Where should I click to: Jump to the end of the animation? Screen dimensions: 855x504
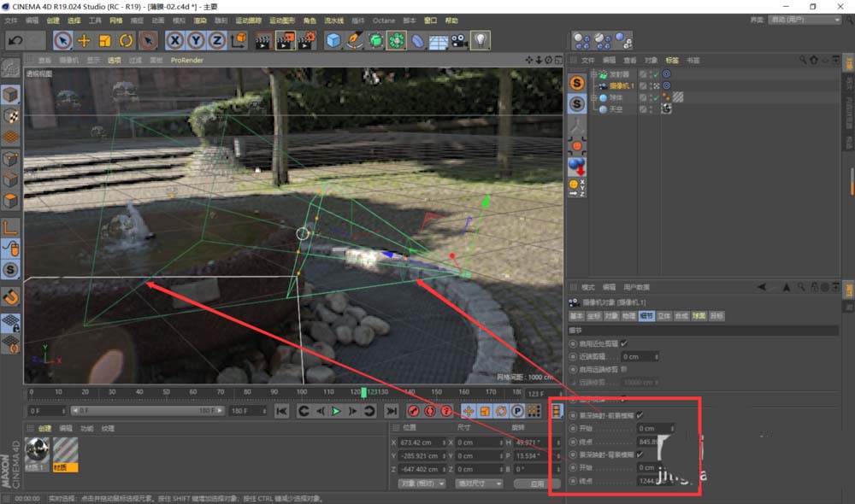[x=391, y=411]
